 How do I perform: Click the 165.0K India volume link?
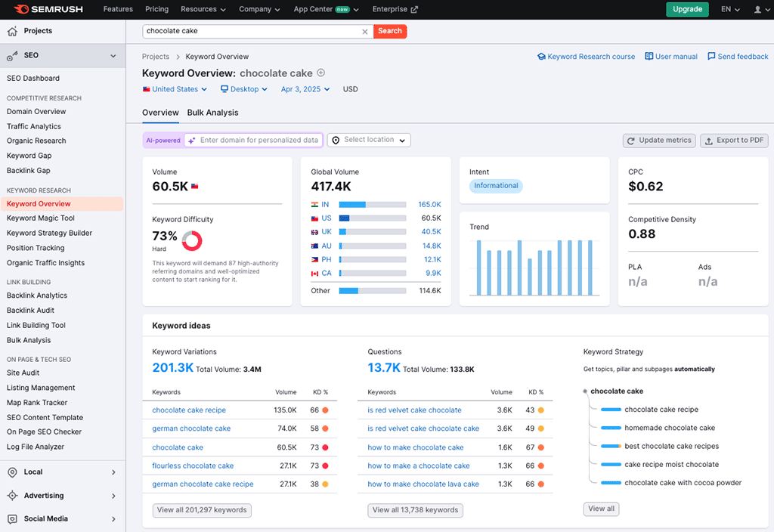429,204
